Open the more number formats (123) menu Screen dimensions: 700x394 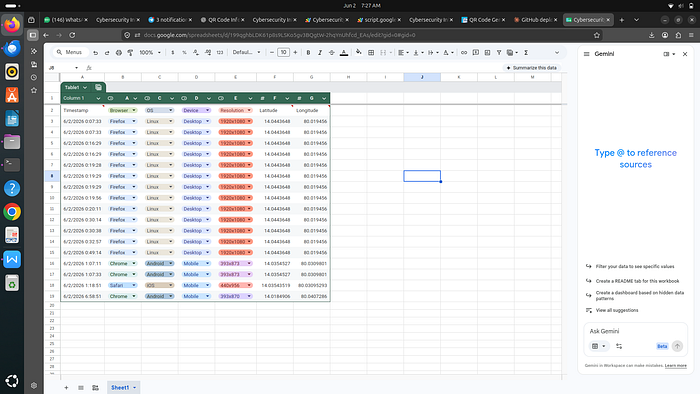[220, 53]
